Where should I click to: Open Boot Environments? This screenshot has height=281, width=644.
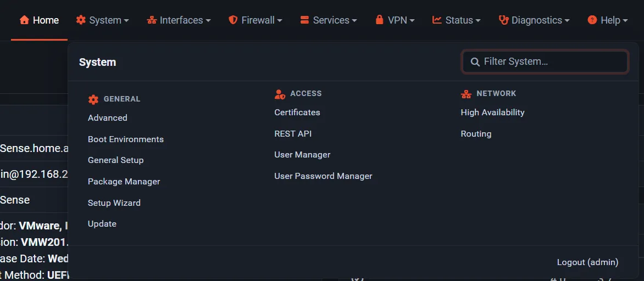coord(126,139)
